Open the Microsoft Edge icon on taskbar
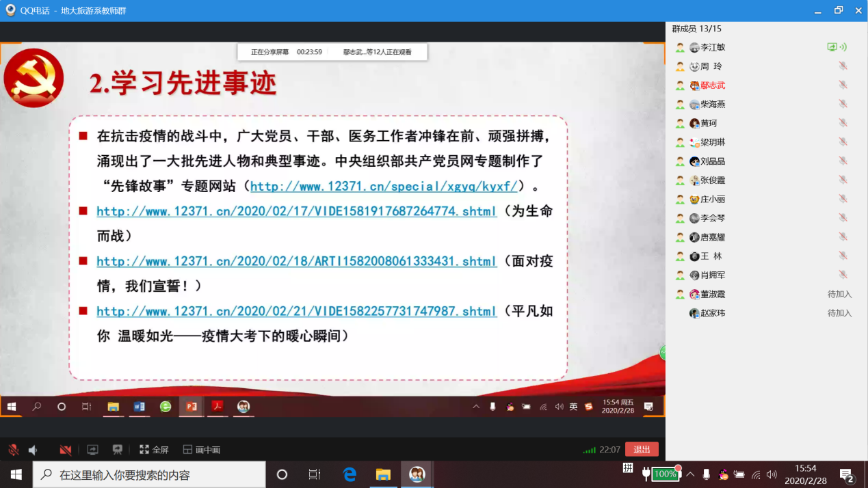The height and width of the screenshot is (488, 868). [350, 474]
